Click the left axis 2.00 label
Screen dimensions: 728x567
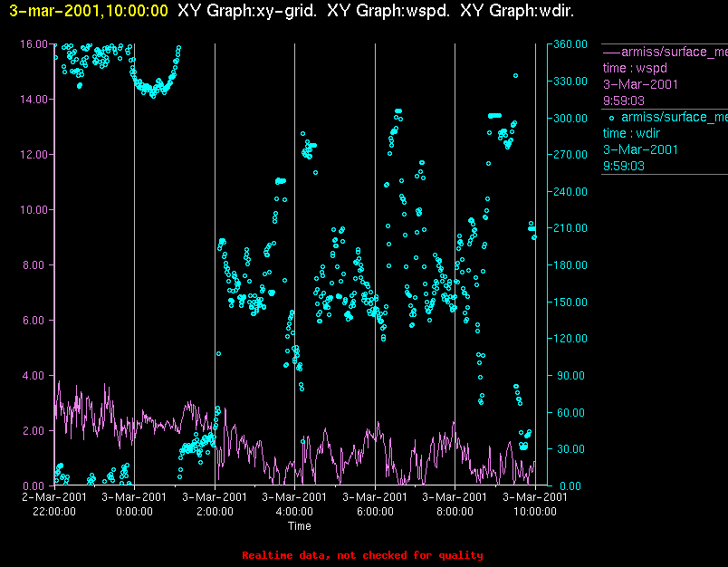(35, 431)
